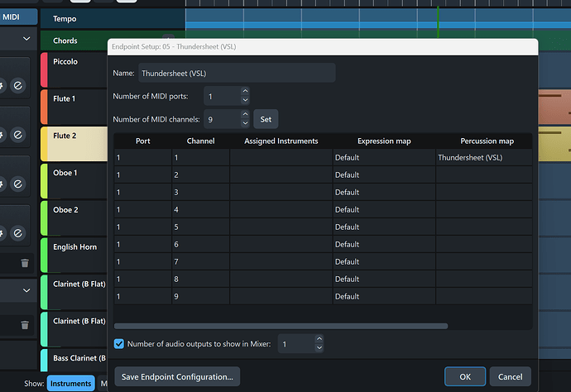571x392 pixels.
Task: Click the Port column header
Action: pos(142,141)
